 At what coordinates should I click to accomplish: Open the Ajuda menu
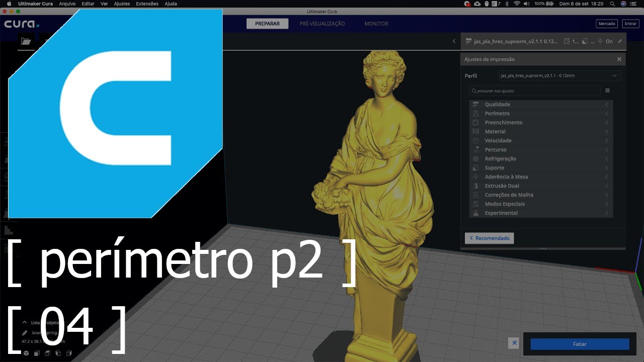click(x=171, y=4)
